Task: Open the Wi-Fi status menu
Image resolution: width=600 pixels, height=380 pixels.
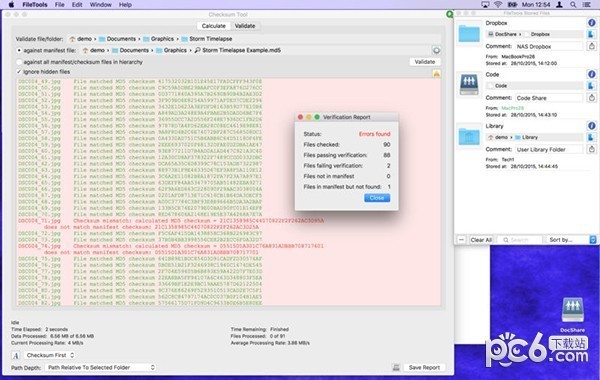Action: [498, 5]
